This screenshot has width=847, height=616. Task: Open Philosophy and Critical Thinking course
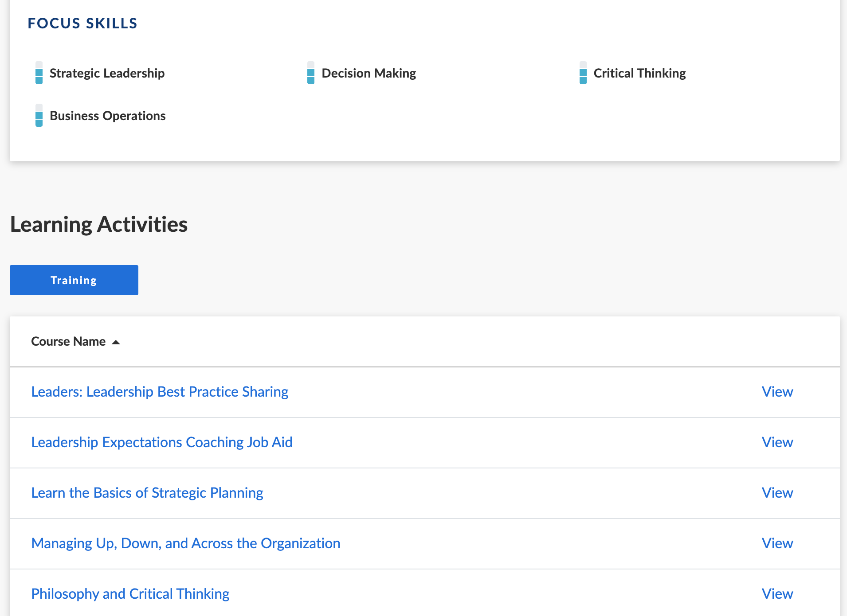130,594
